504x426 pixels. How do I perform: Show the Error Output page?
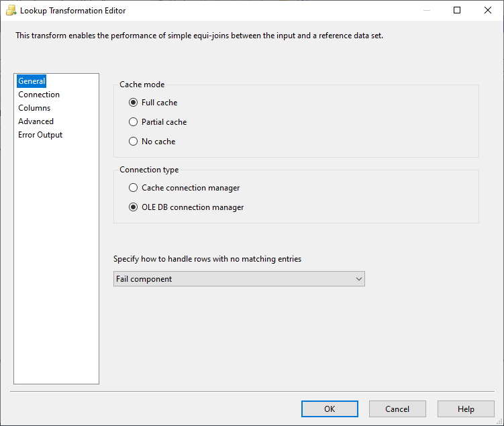pyautogui.click(x=40, y=135)
